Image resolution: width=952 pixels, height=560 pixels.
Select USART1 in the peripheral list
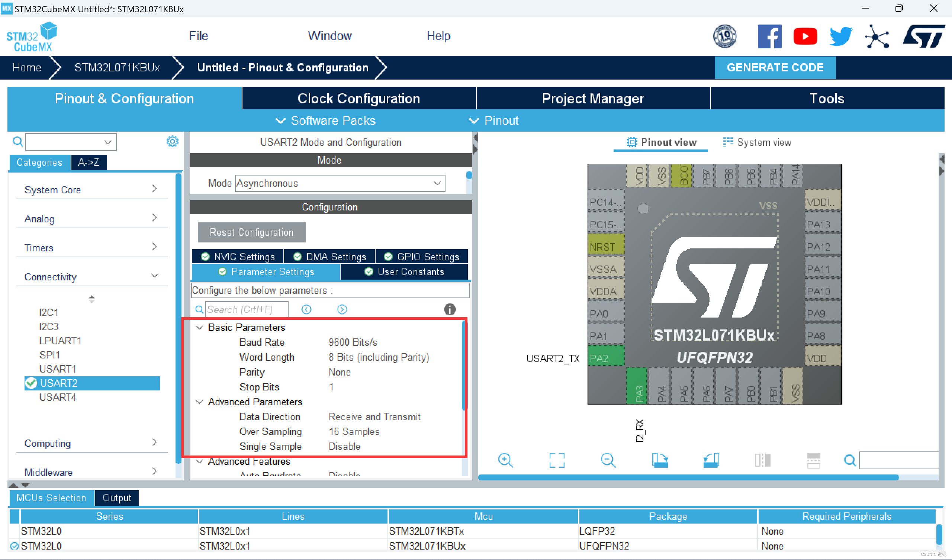click(58, 369)
